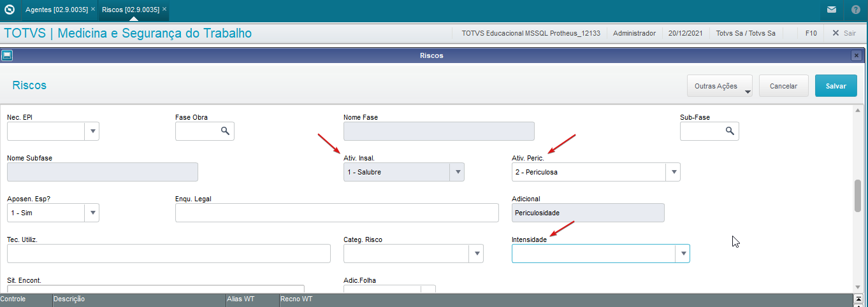Click the Controle column header

click(25, 299)
